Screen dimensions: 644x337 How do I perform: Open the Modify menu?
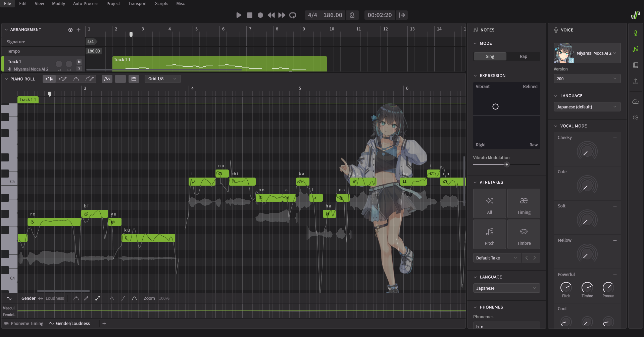point(58,3)
